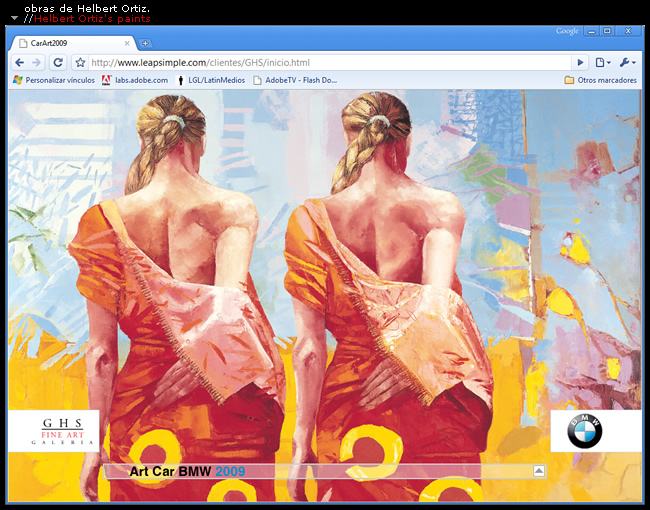Close the CarArt2009 tab
This screenshot has width=650, height=510.
(127, 43)
